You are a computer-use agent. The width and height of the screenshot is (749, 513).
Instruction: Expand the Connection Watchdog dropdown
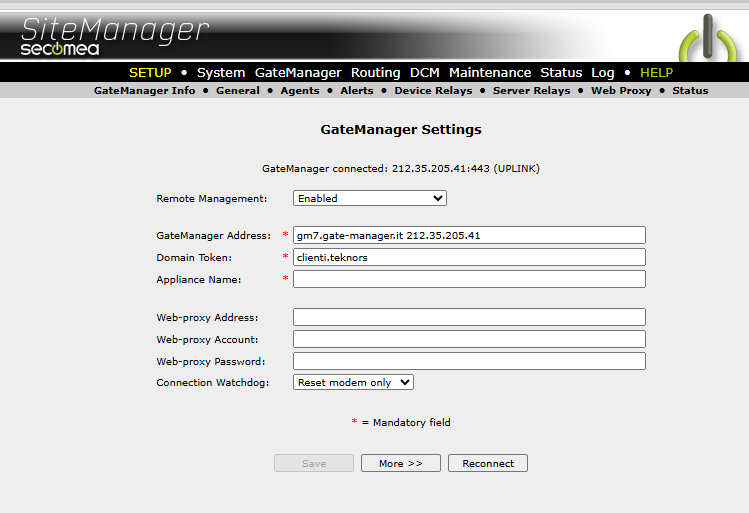pyautogui.click(x=353, y=382)
